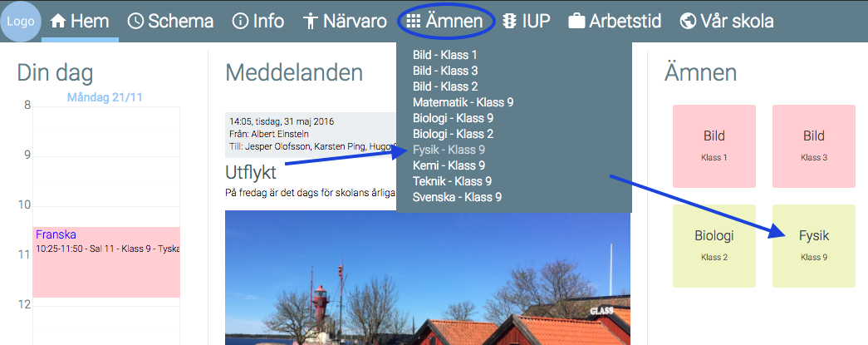
Task: Click the briefcase icon beside Arbetstid
Action: click(576, 22)
